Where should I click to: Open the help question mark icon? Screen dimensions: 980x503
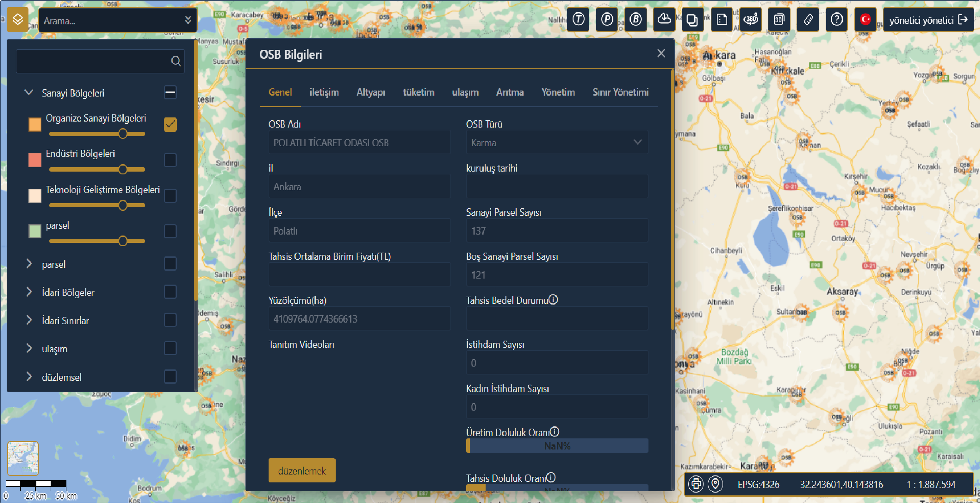tap(837, 19)
